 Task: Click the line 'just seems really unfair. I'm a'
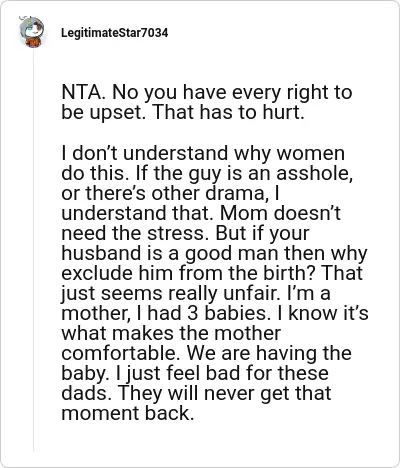(196, 293)
